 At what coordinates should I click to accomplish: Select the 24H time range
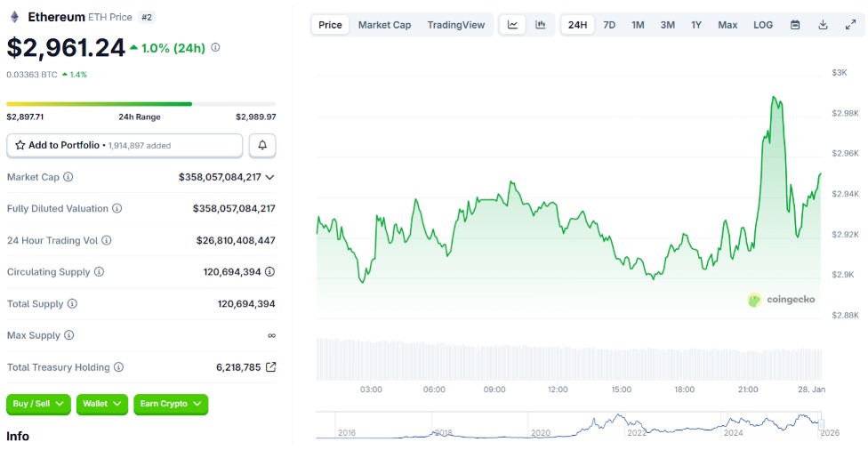577,25
